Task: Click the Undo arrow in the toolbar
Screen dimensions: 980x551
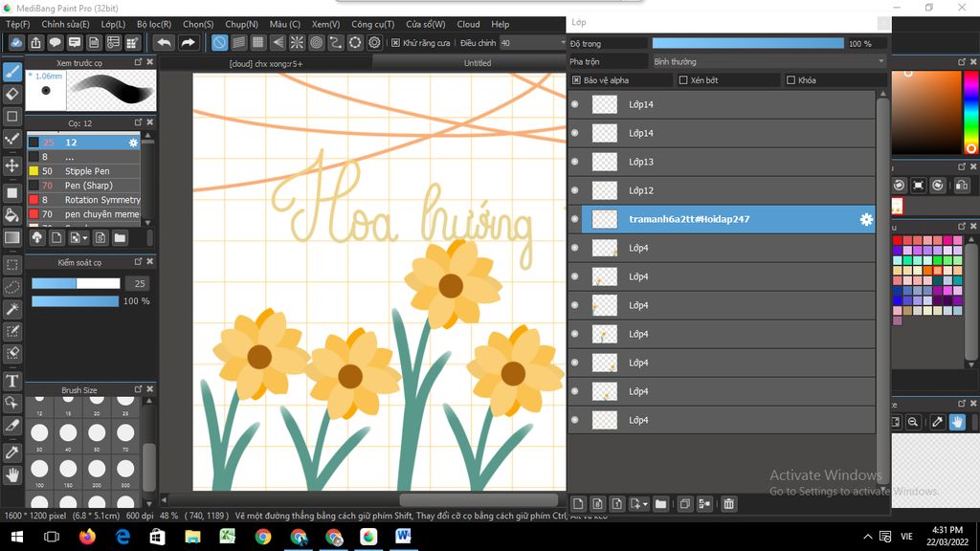Action: [164, 43]
